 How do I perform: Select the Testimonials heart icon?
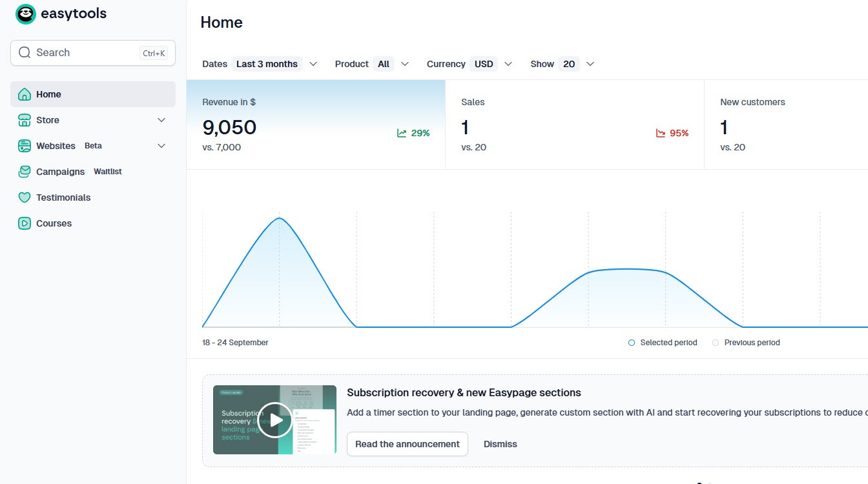(25, 197)
